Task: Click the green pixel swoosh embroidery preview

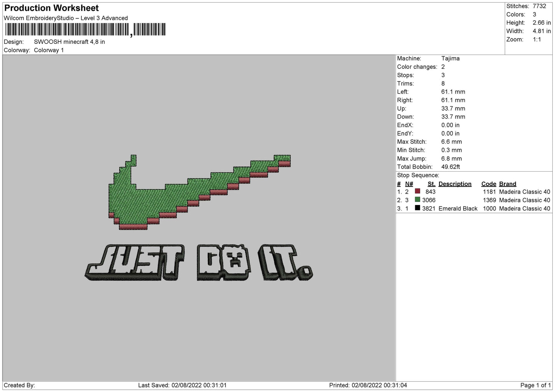Action: 199,192
